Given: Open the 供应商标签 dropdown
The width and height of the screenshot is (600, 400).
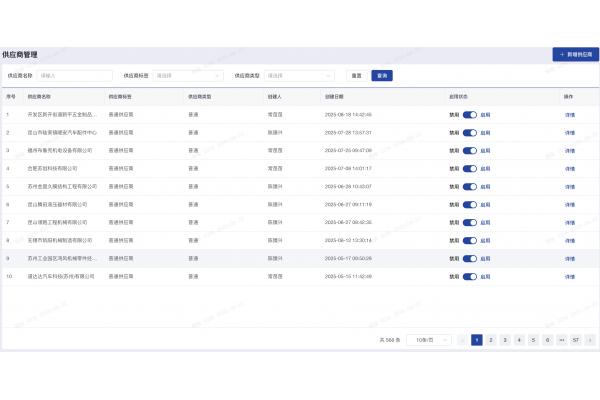Looking at the screenshot, I should pyautogui.click(x=188, y=75).
